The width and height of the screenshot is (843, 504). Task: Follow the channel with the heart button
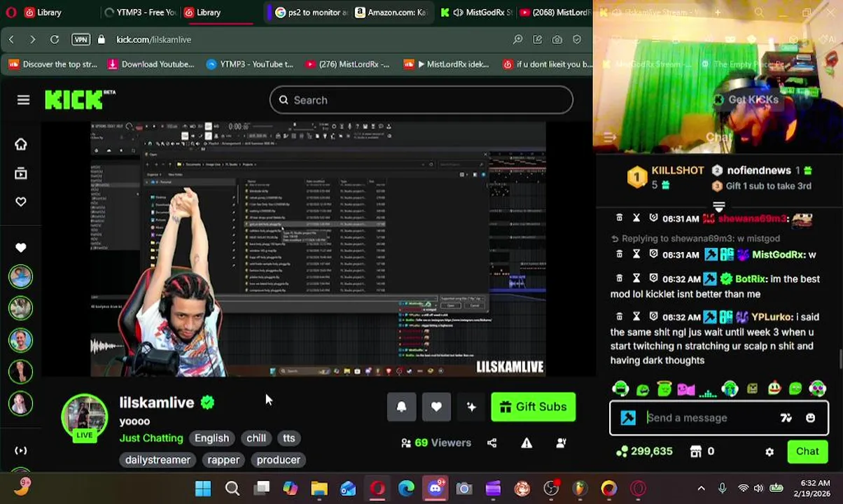[x=436, y=407]
